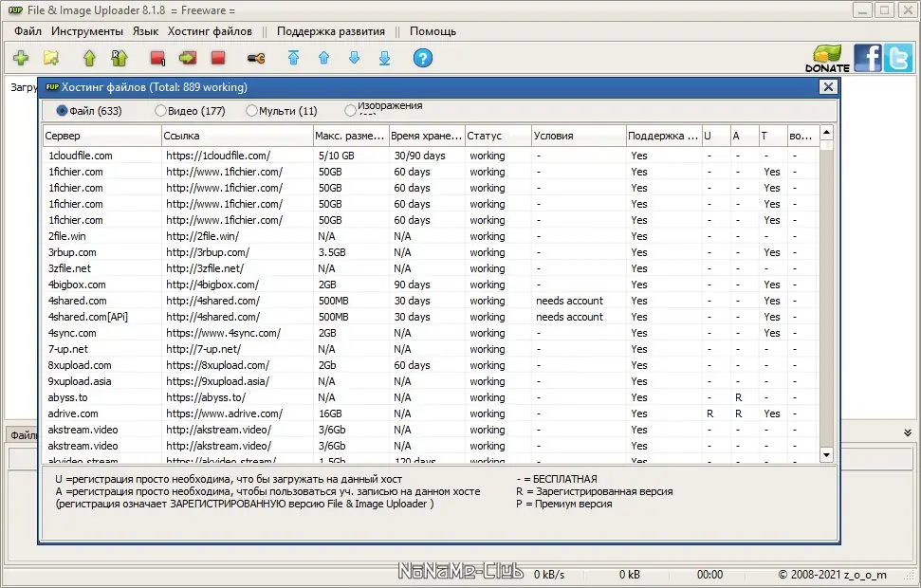This screenshot has width=921, height=588.
Task: Click the plain red stop square icon
Action: pyautogui.click(x=218, y=58)
